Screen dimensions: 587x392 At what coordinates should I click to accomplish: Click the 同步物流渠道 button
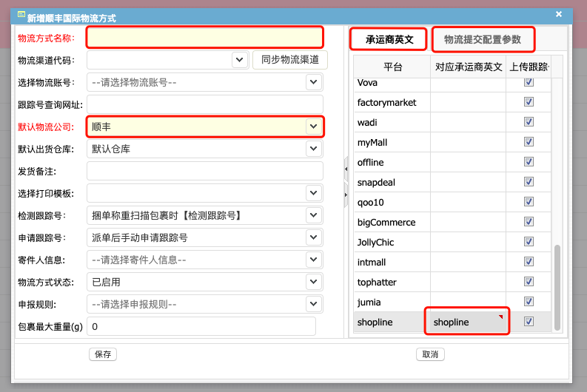(290, 60)
